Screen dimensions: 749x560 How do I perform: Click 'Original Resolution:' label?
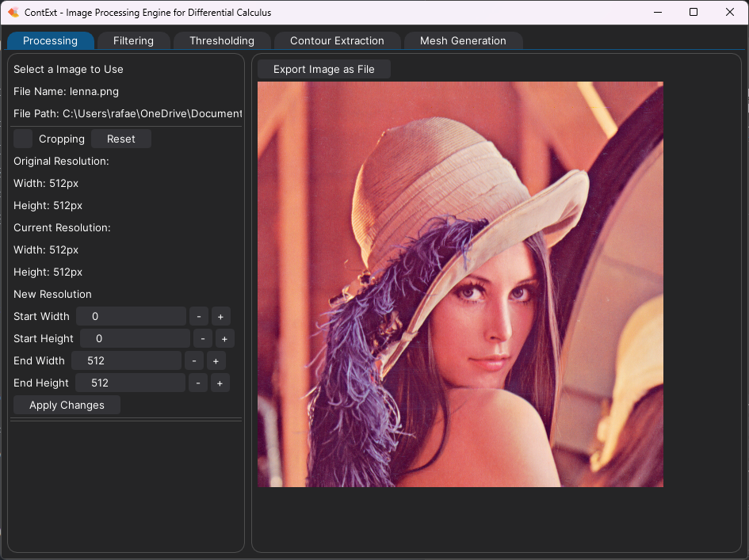coord(61,162)
